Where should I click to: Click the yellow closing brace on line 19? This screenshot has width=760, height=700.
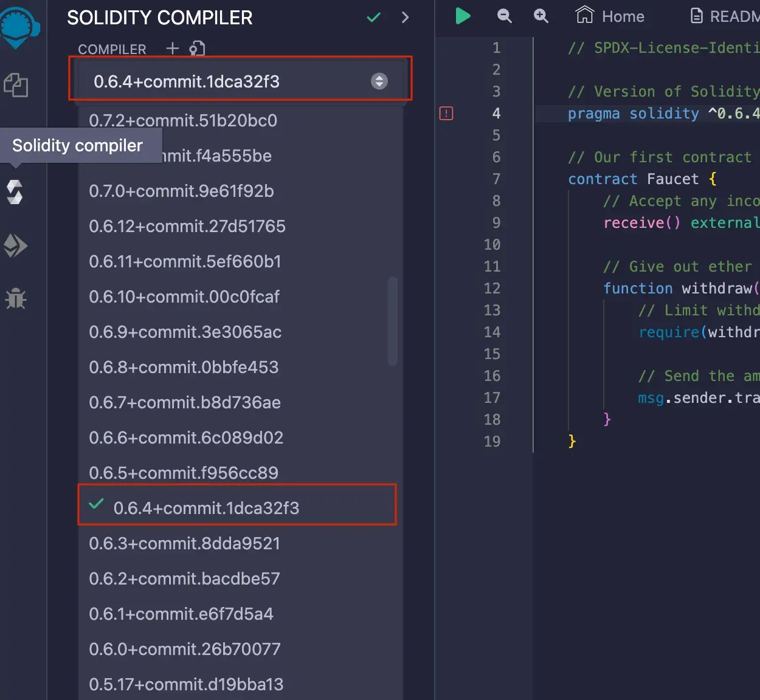coord(572,441)
